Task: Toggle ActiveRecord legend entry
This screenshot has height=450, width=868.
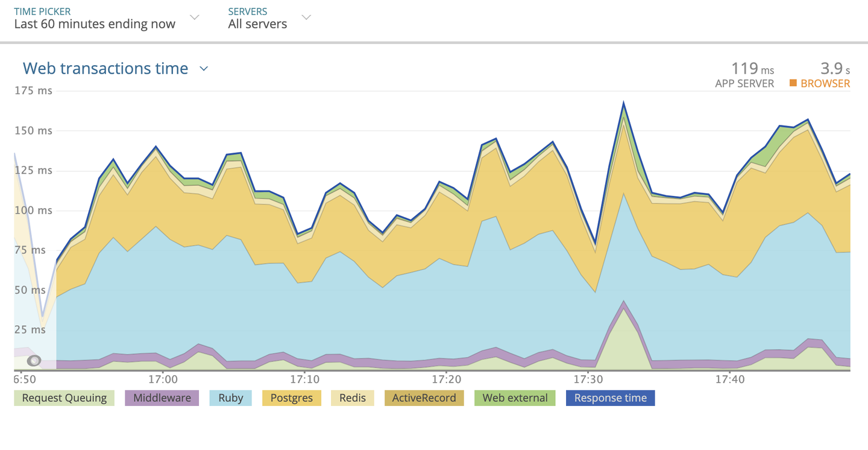Action: pyautogui.click(x=424, y=398)
